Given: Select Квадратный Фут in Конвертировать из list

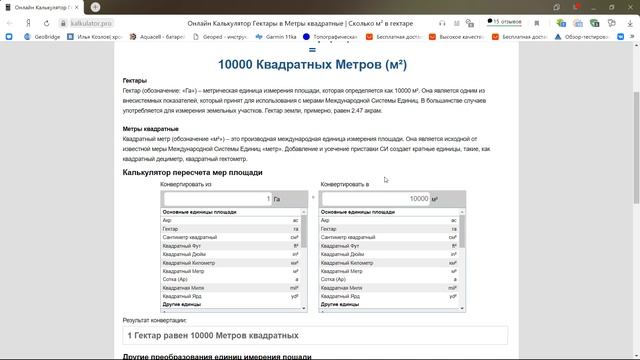Looking at the screenshot, I should pos(231,246).
